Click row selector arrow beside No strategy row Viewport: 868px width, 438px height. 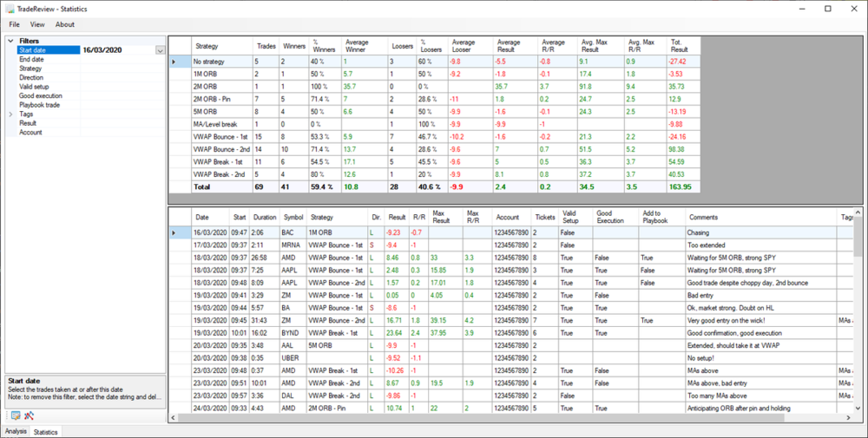coord(174,62)
